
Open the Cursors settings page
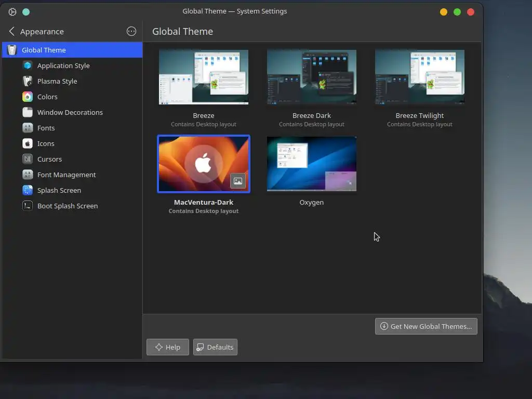72,159
